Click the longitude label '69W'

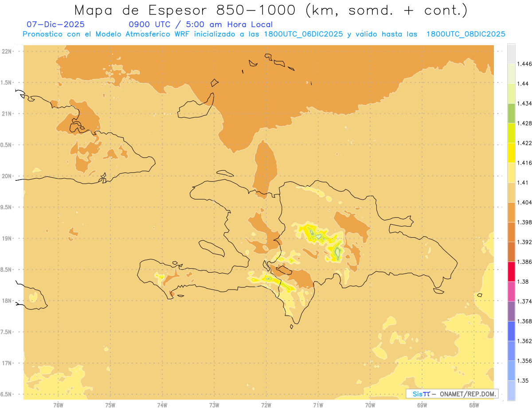pyautogui.click(x=422, y=405)
